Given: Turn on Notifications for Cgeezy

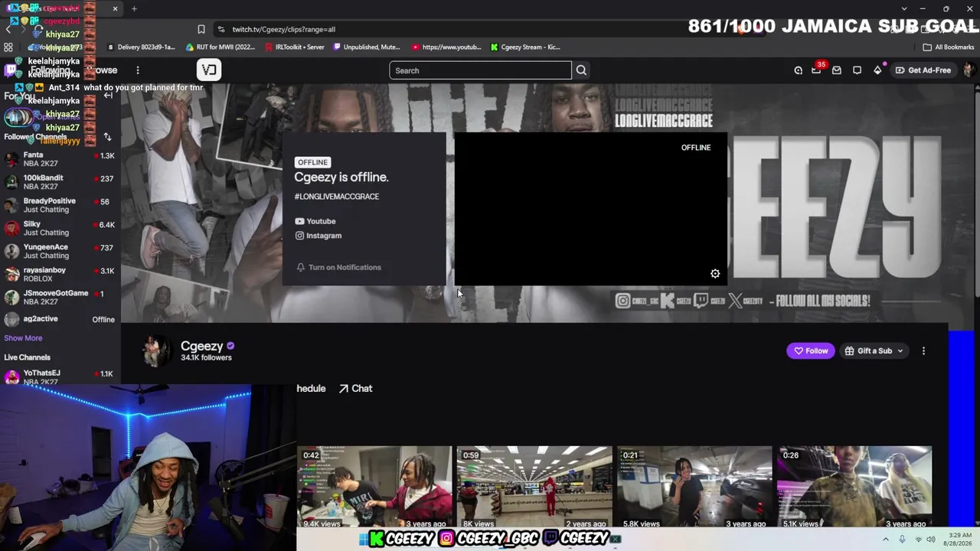Looking at the screenshot, I should tap(338, 267).
